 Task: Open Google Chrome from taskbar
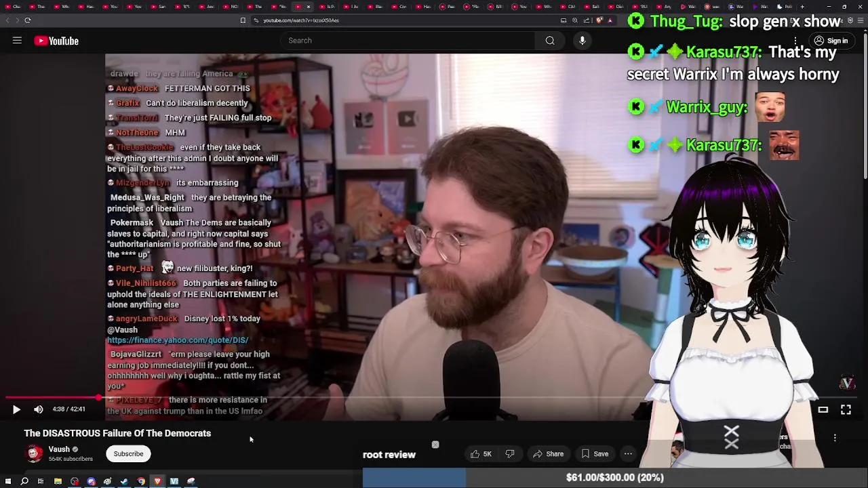[141, 481]
